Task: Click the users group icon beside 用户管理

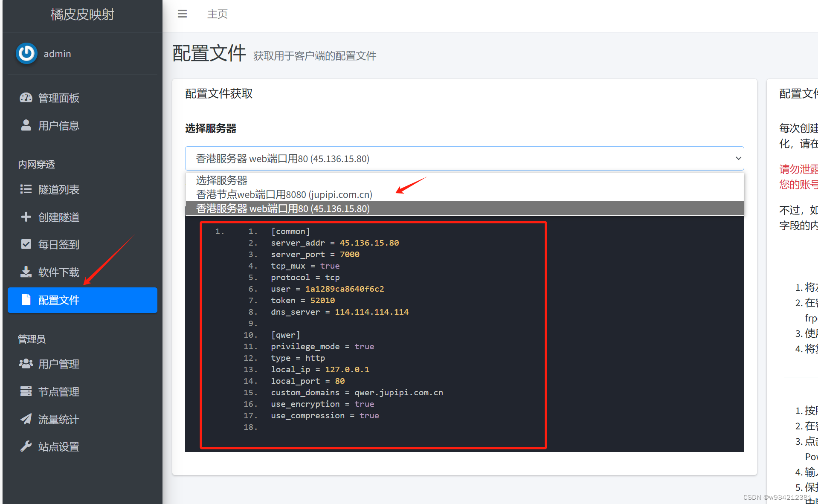Action: click(26, 364)
